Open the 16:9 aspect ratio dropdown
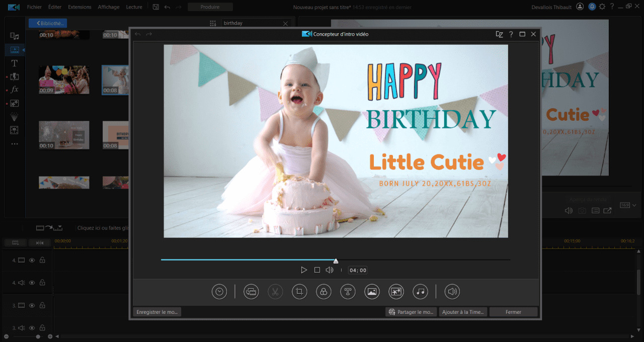 tap(627, 205)
